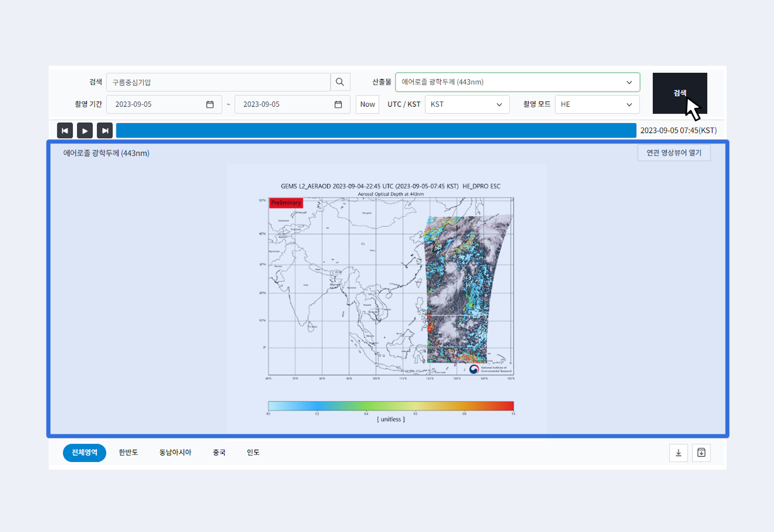Skip to the first frame
This screenshot has height=532, width=774.
(x=65, y=131)
